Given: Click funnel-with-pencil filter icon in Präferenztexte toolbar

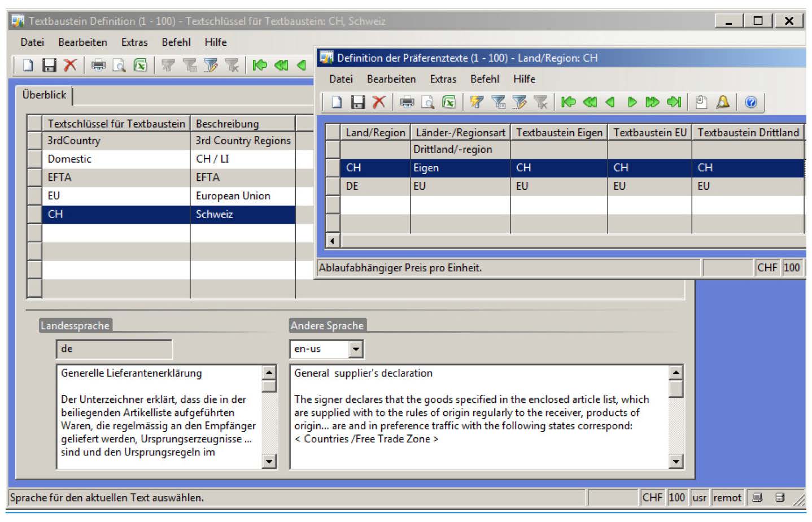Looking at the screenshot, I should 519,102.
